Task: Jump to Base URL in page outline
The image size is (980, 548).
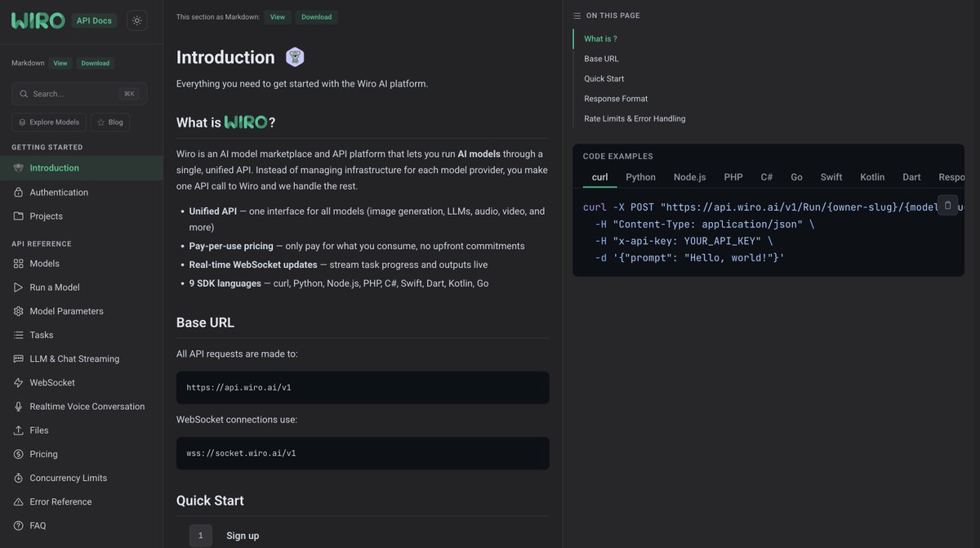Action: 601,59
